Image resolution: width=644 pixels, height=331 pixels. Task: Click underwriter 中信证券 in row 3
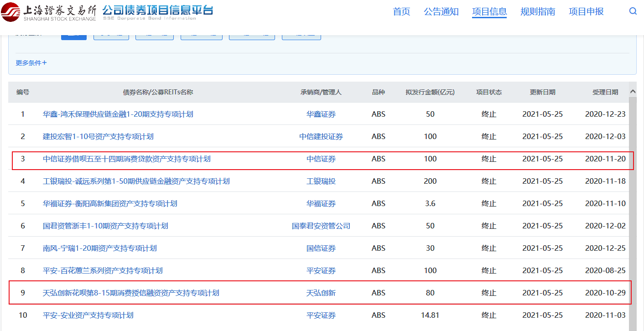coord(321,159)
